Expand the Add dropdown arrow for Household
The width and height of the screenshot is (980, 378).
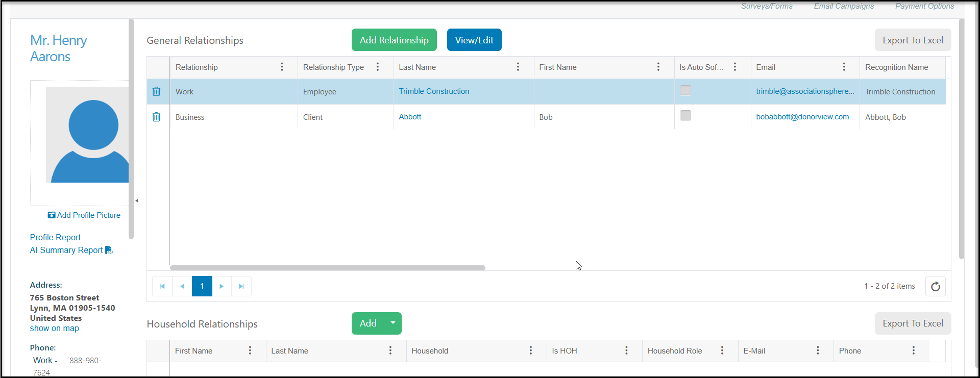tap(393, 323)
